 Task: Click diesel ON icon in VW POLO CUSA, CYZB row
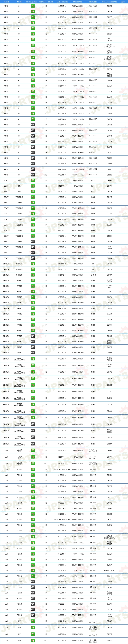[33, 593]
